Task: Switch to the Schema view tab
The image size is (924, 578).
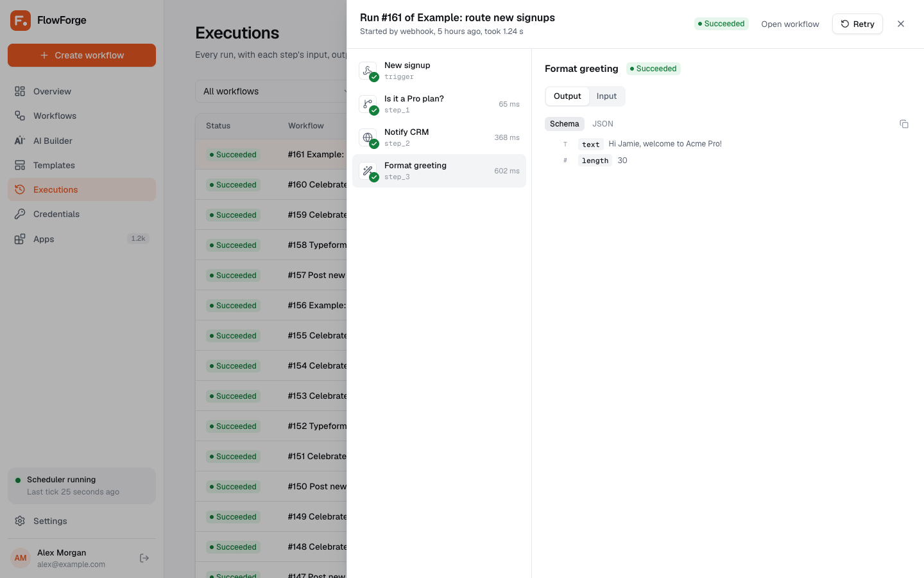Action: (564, 124)
